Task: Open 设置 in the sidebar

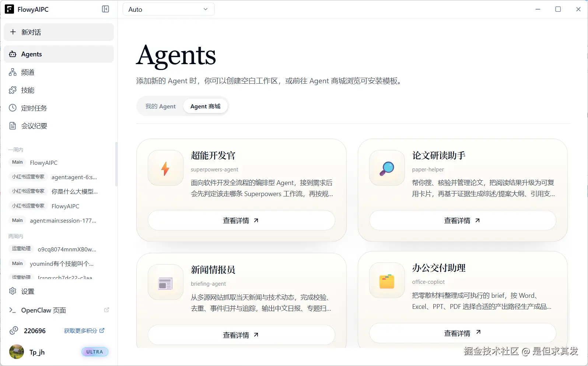Action: (x=59, y=291)
